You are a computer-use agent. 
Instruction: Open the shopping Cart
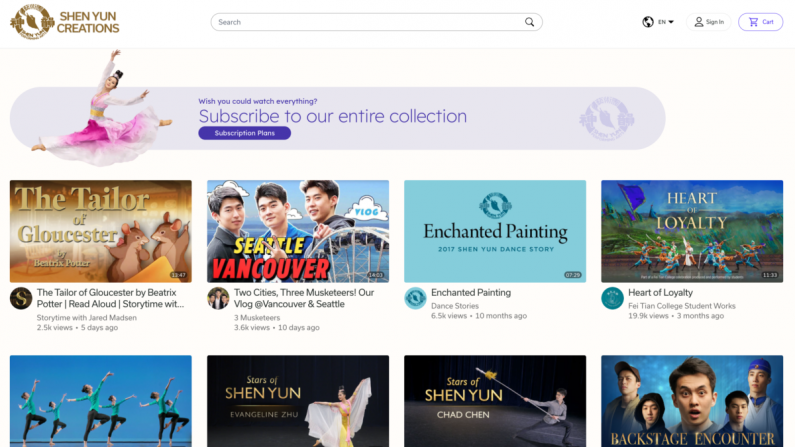click(761, 22)
